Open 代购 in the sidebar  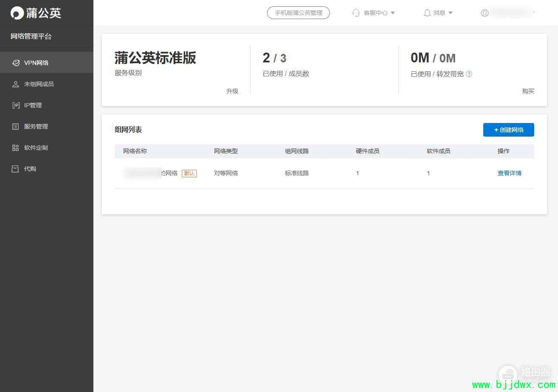pos(47,169)
